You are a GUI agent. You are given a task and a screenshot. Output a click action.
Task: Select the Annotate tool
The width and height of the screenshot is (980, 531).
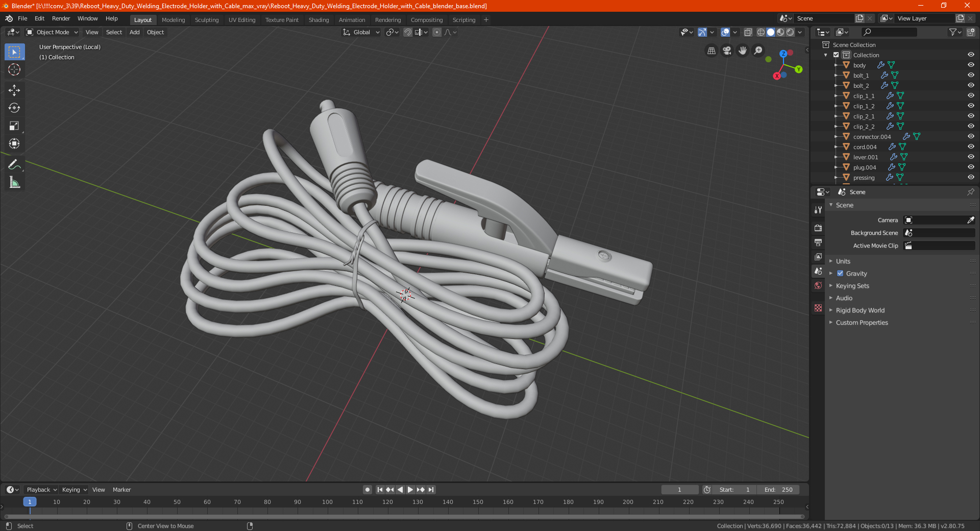[14, 164]
